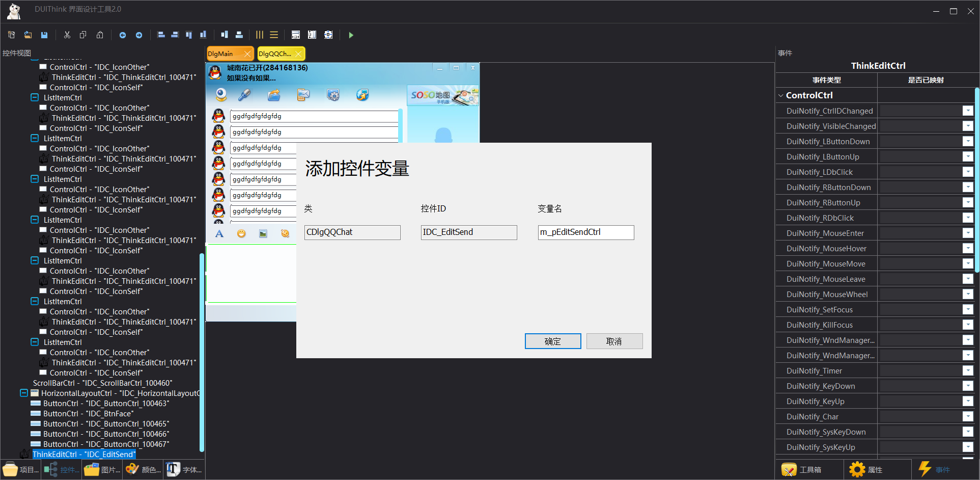Click the 取消 cancel button
Viewport: 980px width, 480px height.
pyautogui.click(x=614, y=341)
